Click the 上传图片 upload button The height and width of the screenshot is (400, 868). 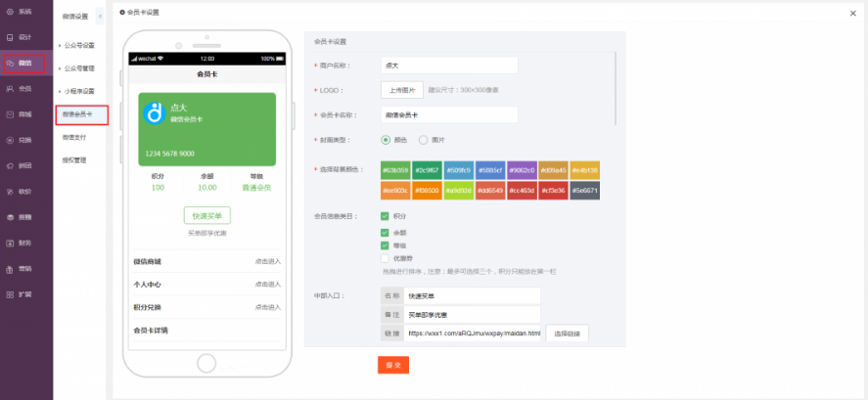tap(401, 90)
